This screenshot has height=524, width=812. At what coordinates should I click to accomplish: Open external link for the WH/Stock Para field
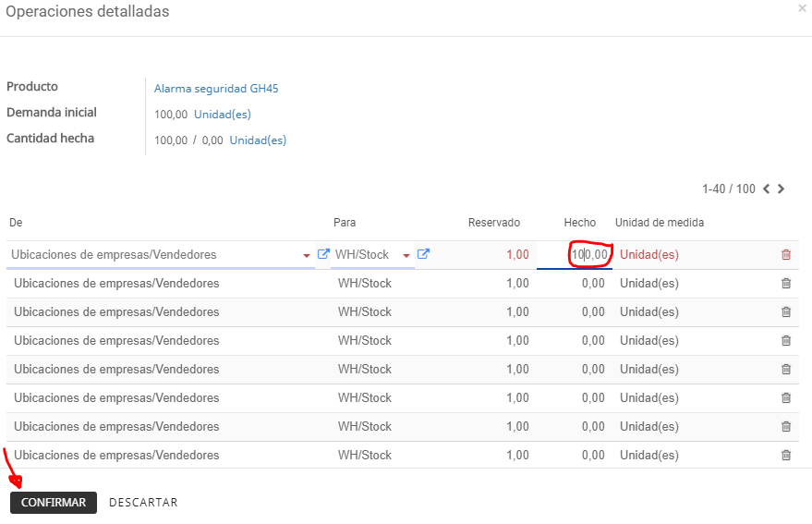click(x=423, y=254)
